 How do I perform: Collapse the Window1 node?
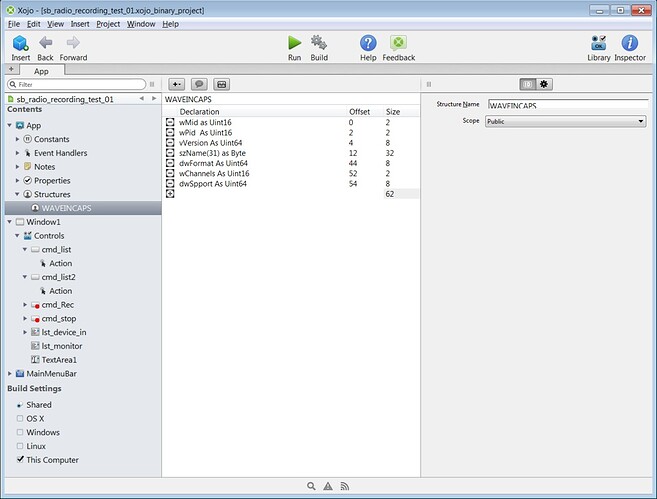[9, 222]
